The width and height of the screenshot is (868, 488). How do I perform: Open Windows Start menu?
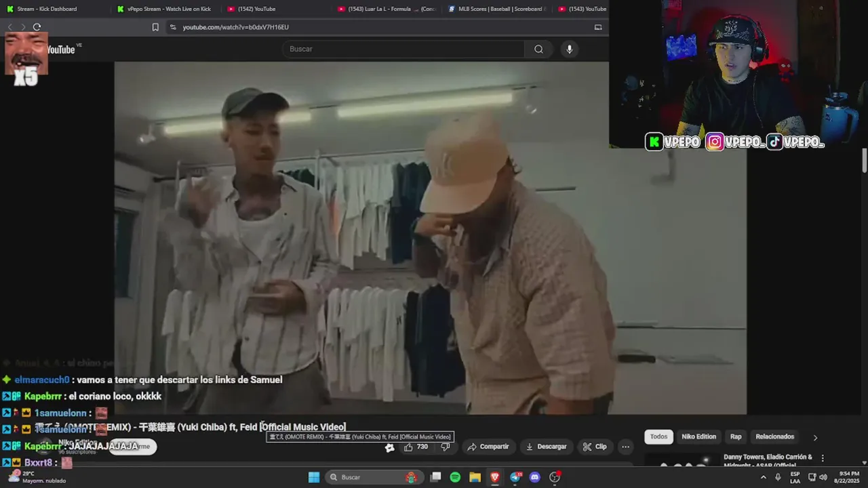(x=314, y=477)
